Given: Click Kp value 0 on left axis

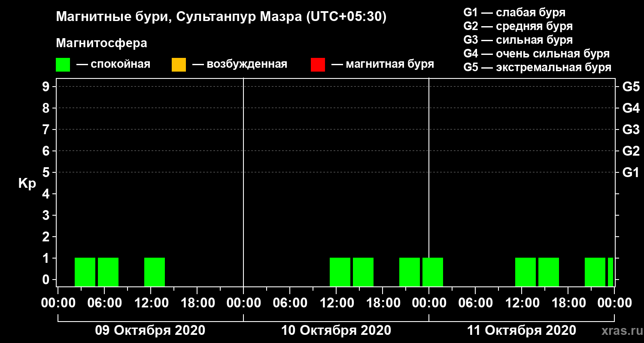Looking at the screenshot, I should click(47, 280).
